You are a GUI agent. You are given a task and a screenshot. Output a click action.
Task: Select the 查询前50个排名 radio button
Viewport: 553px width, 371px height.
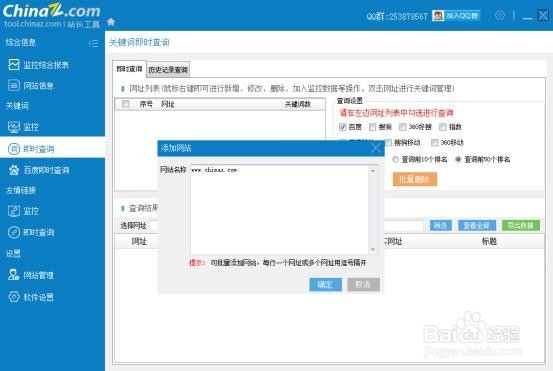click(458, 159)
